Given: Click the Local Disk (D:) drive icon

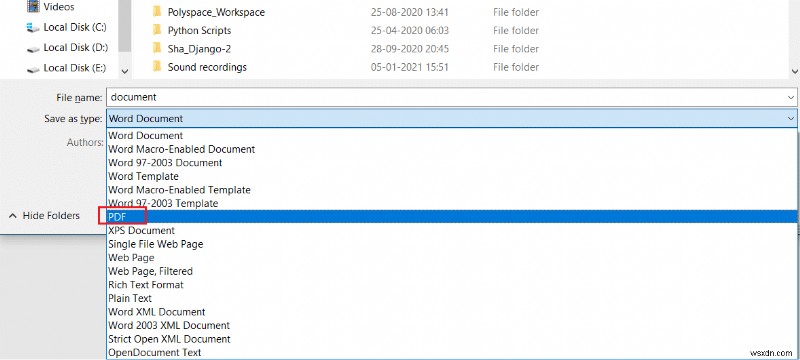Looking at the screenshot, I should 33,48.
